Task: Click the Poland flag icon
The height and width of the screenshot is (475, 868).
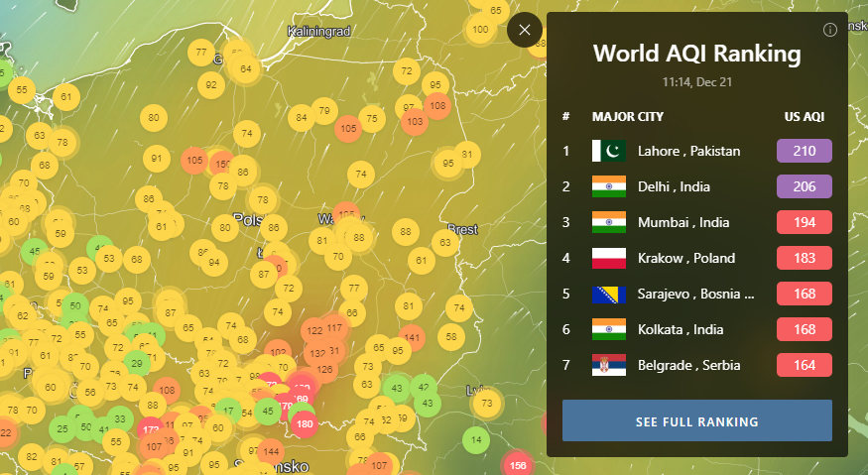Action: coord(609,258)
